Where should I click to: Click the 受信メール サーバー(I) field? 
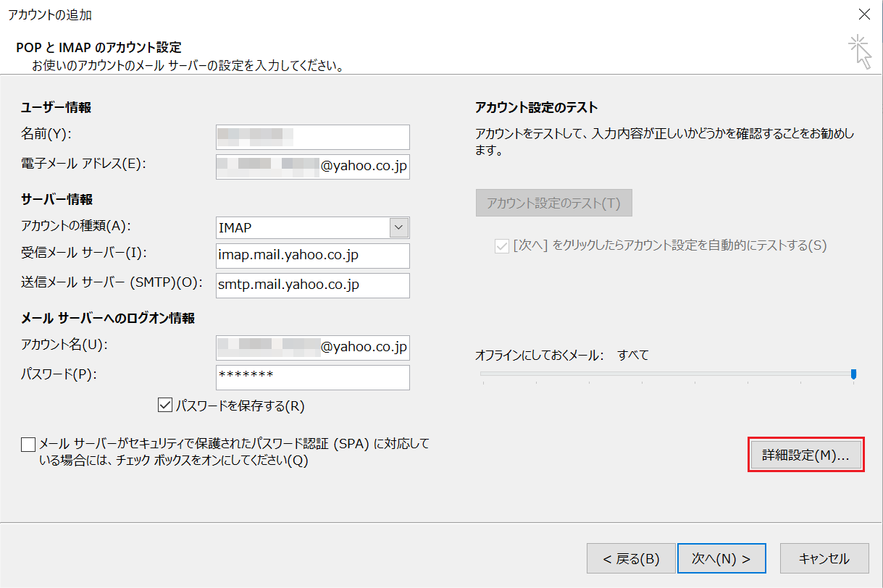[313, 256]
